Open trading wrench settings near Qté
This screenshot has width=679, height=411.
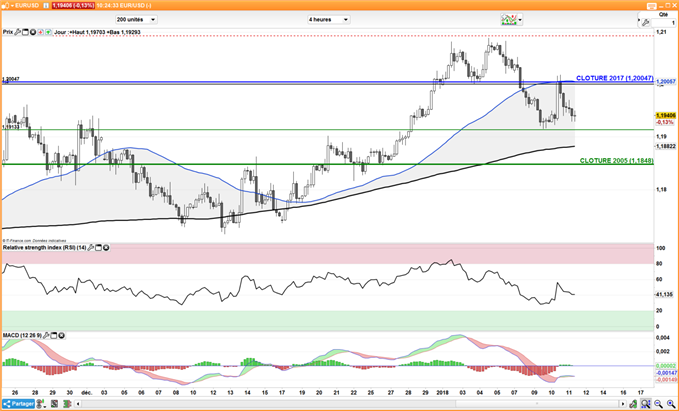click(x=646, y=22)
